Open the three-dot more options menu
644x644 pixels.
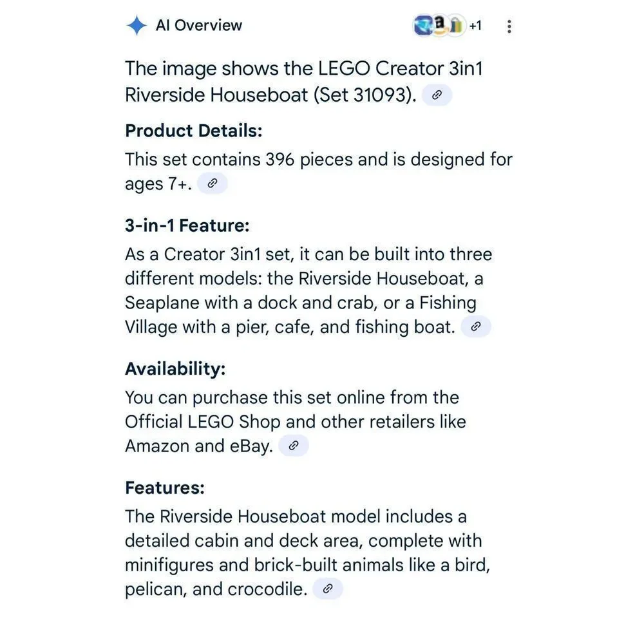[x=509, y=26]
